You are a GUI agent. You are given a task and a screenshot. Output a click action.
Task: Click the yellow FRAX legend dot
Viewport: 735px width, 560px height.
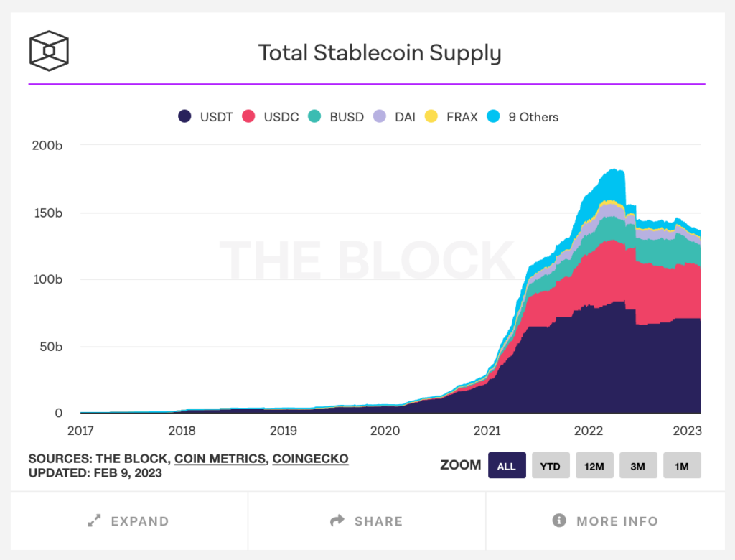pyautogui.click(x=431, y=116)
